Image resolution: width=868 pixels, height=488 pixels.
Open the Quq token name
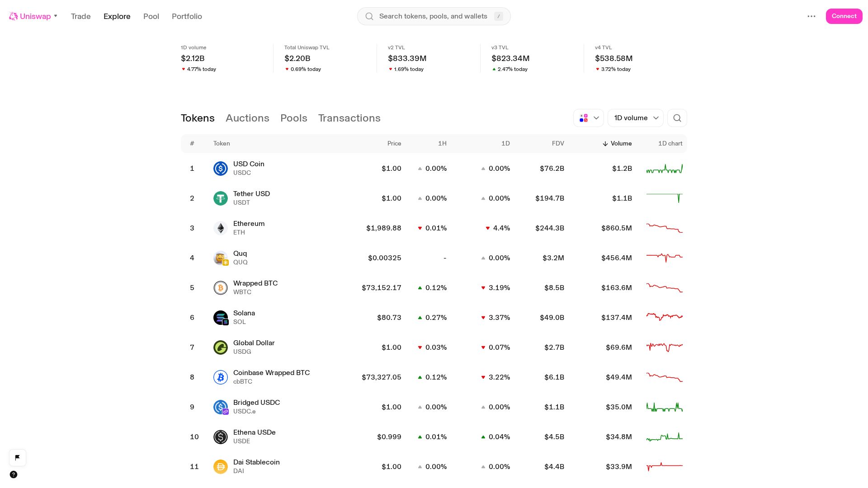coord(240,253)
